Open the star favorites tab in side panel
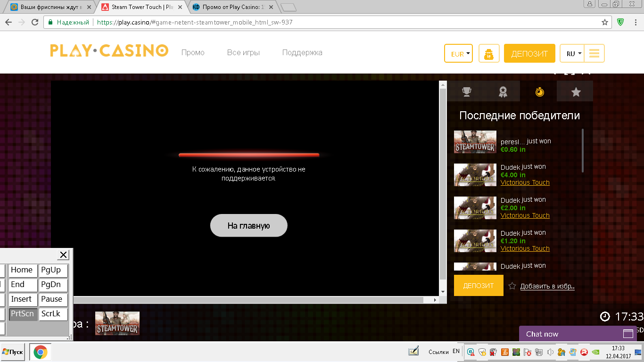 click(x=576, y=91)
